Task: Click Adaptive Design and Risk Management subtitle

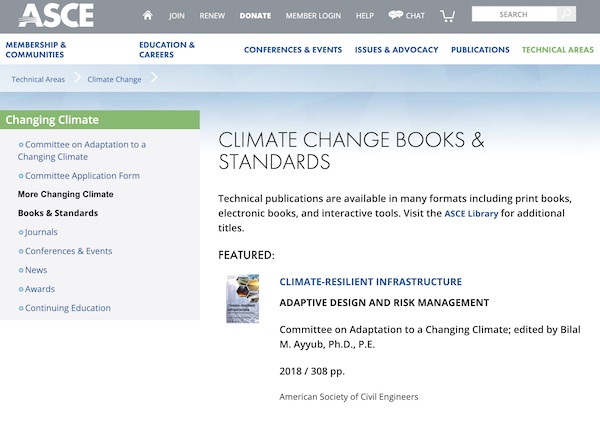Action: tap(384, 303)
